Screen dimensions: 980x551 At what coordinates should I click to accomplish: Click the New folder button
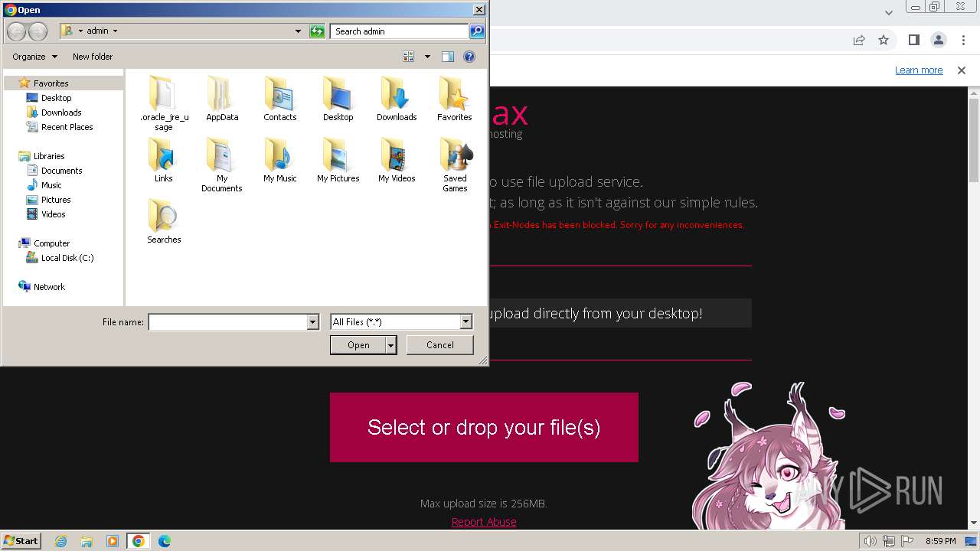tap(93, 57)
